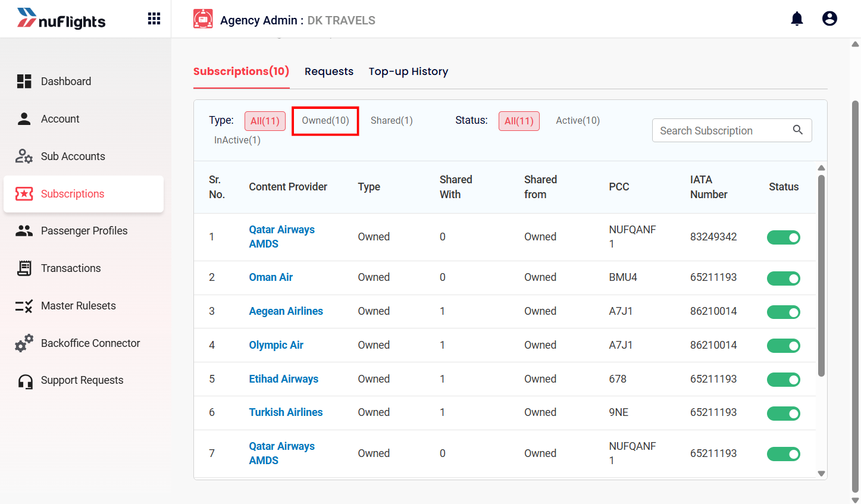Click the subscriptions table scrollbar up arrow
Viewport: 861px width, 504px height.
[x=821, y=168]
